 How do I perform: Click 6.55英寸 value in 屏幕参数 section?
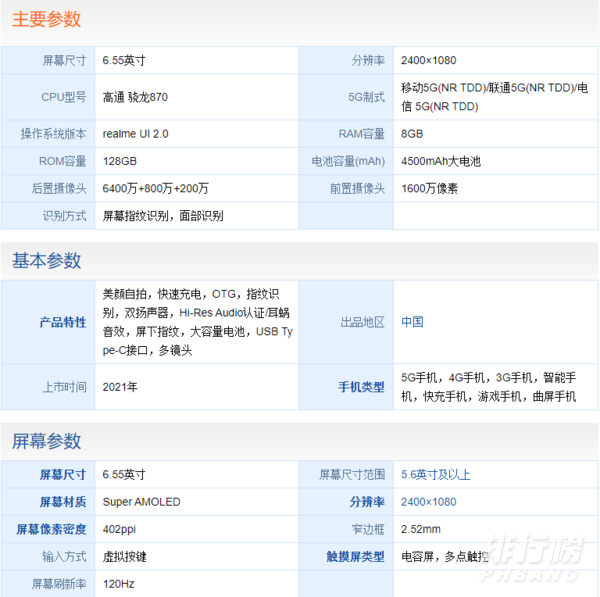click(124, 475)
